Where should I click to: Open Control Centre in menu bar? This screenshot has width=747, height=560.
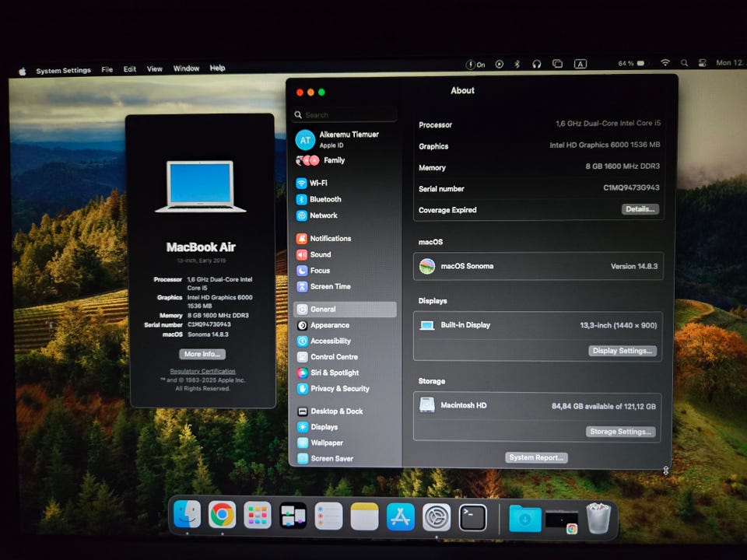click(x=702, y=63)
